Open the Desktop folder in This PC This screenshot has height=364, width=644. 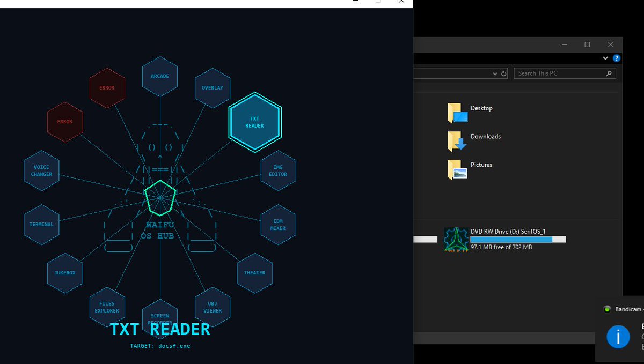pyautogui.click(x=471, y=113)
